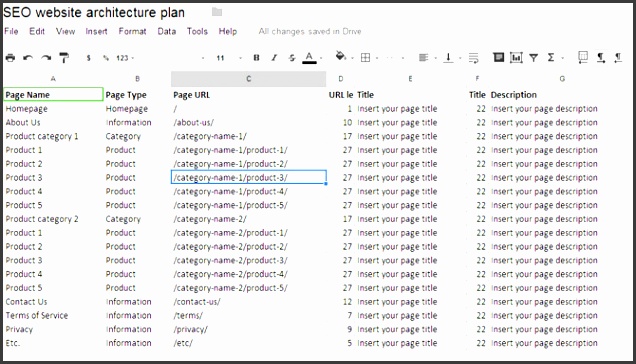The height and width of the screenshot is (364, 636).
Task: Insert a comment using toolbar icon
Action: [x=498, y=57]
